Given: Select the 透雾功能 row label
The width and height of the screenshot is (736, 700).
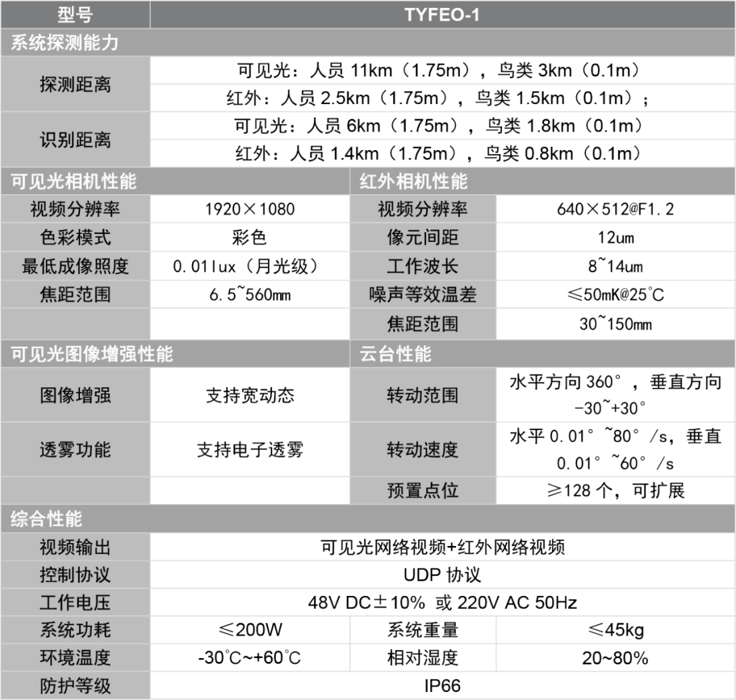Looking at the screenshot, I should click(x=75, y=449).
